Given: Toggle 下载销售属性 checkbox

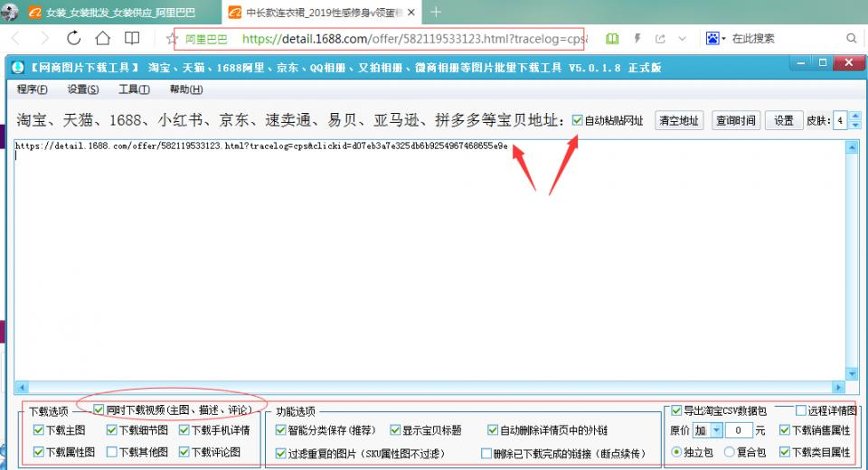Looking at the screenshot, I should (785, 429).
